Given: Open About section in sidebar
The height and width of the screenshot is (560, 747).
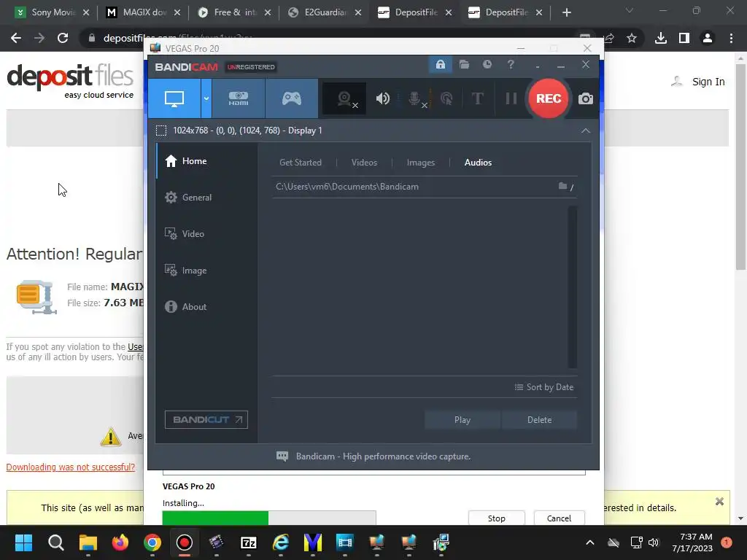Looking at the screenshot, I should [x=206, y=307].
